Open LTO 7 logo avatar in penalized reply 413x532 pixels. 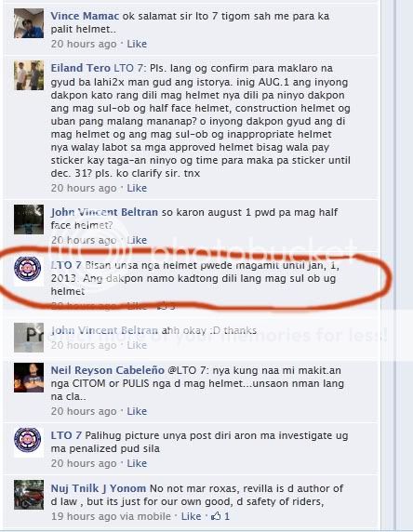click(28, 442)
